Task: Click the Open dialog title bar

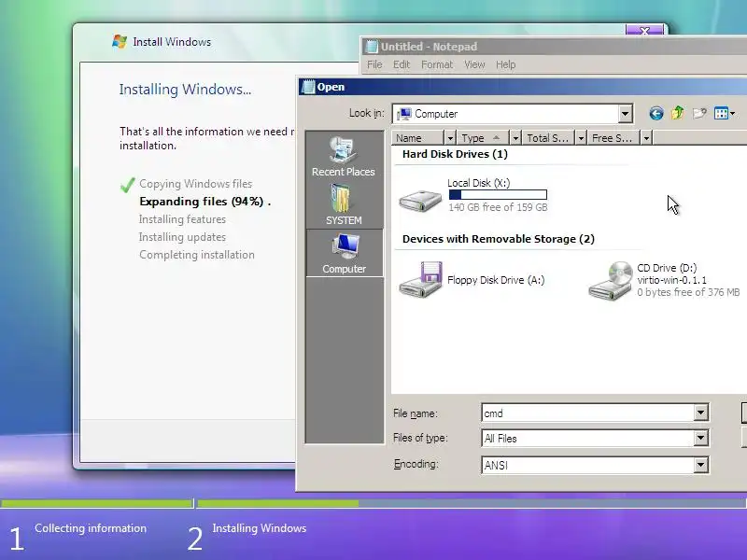Action: (x=523, y=87)
